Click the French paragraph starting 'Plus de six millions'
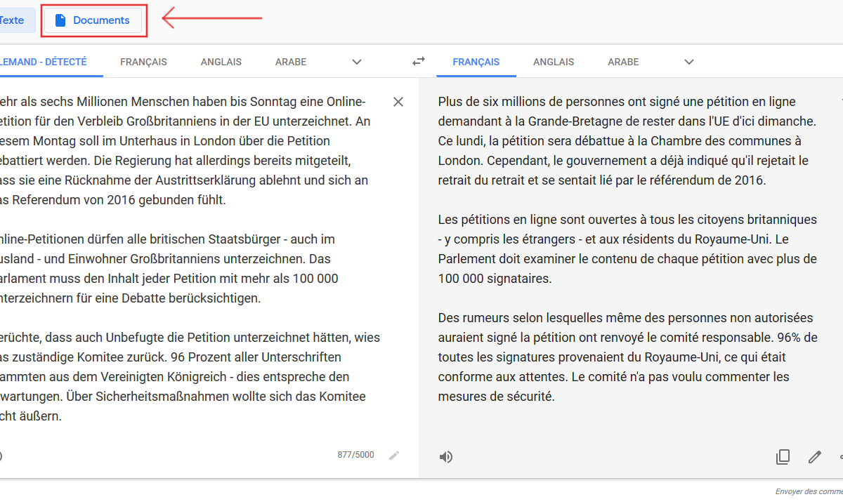 [627, 141]
